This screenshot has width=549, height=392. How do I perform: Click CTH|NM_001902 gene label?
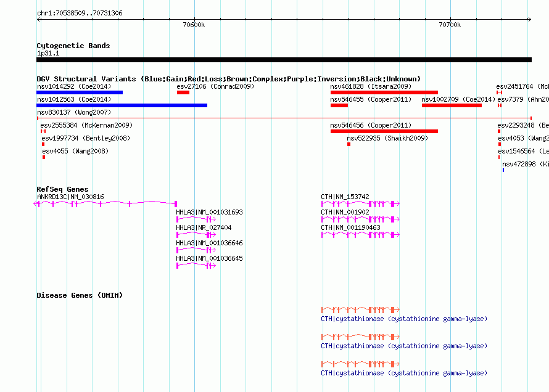[x=345, y=212]
